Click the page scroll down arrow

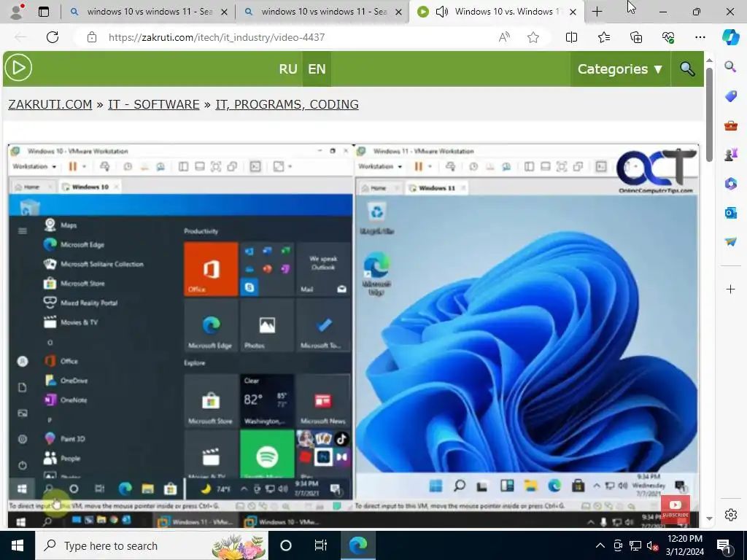(709, 518)
